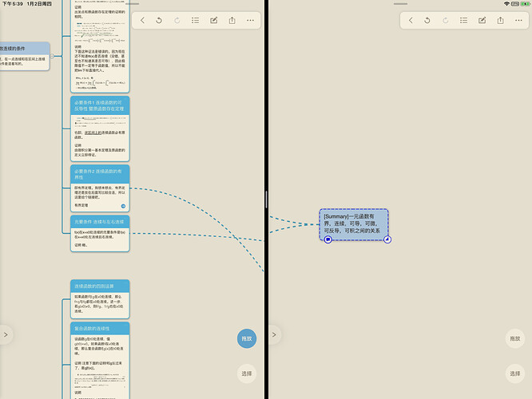Select 必要条件2 连续函数的有界性 card
This screenshot has height=399, width=532.
(100, 188)
